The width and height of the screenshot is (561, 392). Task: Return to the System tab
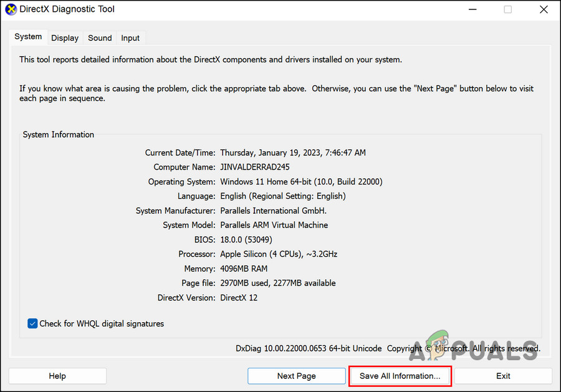(28, 37)
